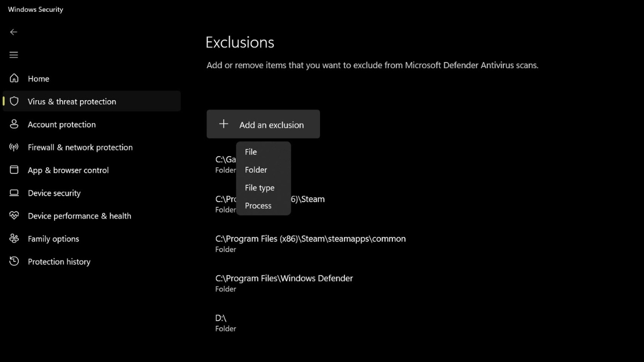This screenshot has height=362, width=644.
Task: Click the Account protection person icon
Action: click(14, 124)
